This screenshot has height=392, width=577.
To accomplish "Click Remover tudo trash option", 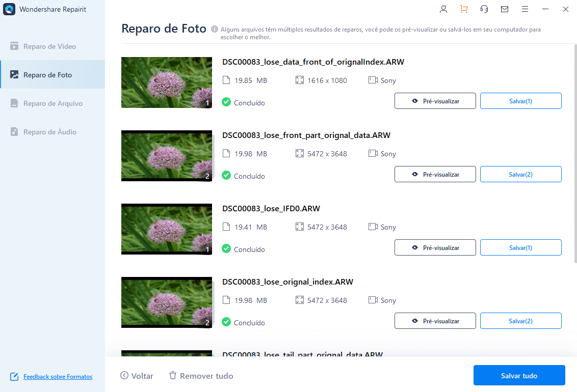I will point(201,376).
